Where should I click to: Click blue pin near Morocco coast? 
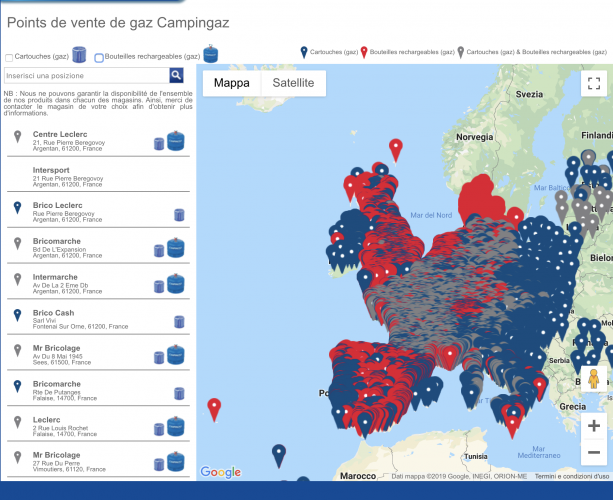coord(279,456)
